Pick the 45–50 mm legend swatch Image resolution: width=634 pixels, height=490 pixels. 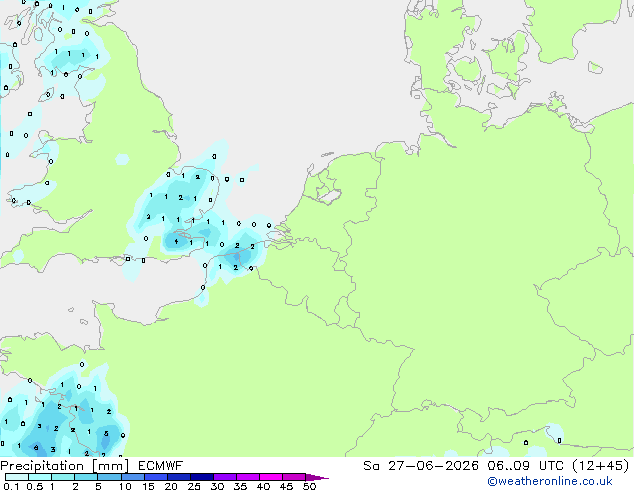[294, 477]
